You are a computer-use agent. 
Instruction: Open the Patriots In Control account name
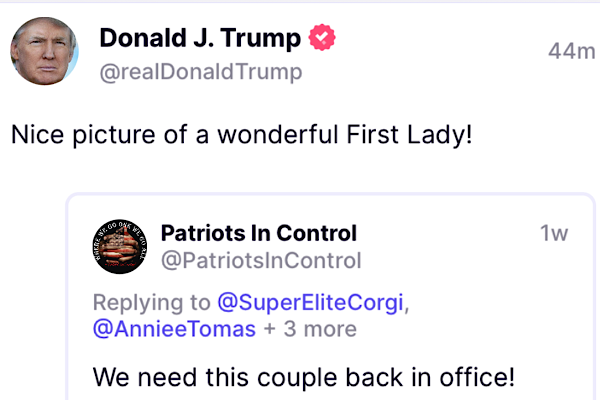click(x=259, y=233)
